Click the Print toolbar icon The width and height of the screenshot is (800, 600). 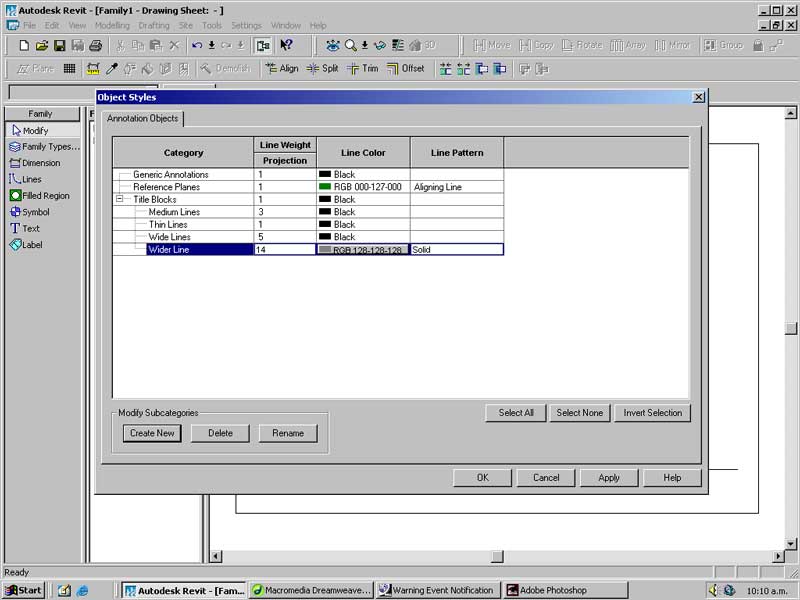pos(95,45)
